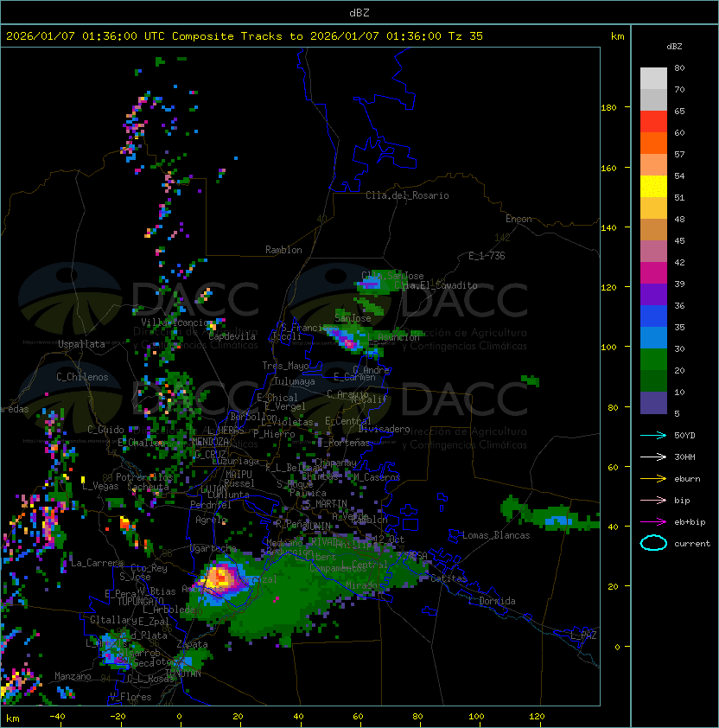This screenshot has height=728, width=719.
Task: Click the 'MAIPU' map label
Action: (x=239, y=475)
